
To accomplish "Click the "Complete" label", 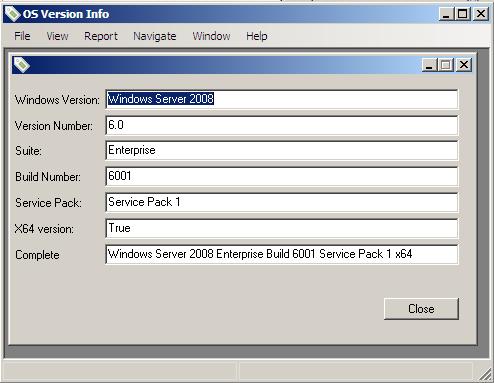I will tap(37, 255).
